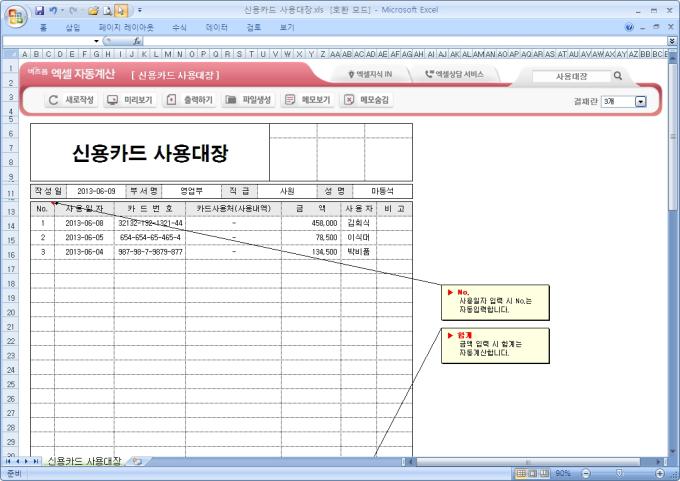Click the Insert Worksheet icon

coord(137,461)
